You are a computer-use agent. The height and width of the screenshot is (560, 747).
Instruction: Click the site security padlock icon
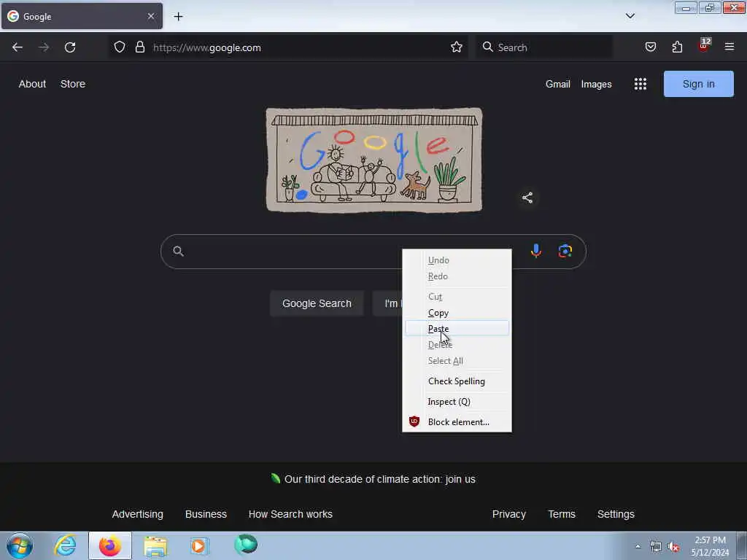[x=139, y=47]
